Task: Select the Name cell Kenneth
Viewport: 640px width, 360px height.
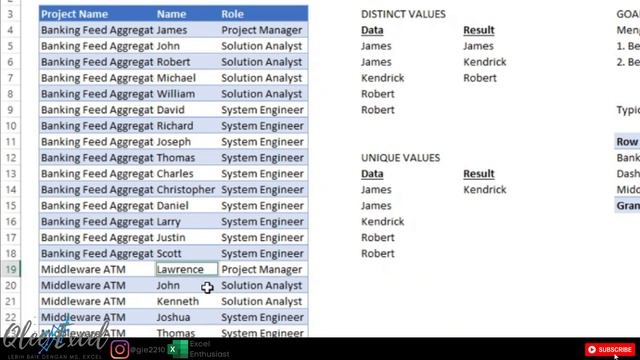Action: [187, 301]
